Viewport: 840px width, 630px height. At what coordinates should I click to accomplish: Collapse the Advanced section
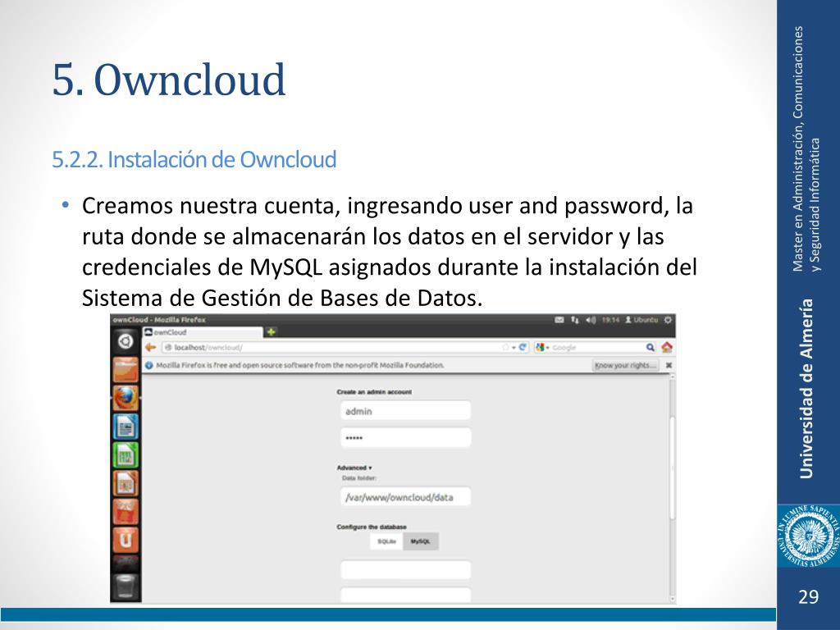[x=354, y=468]
